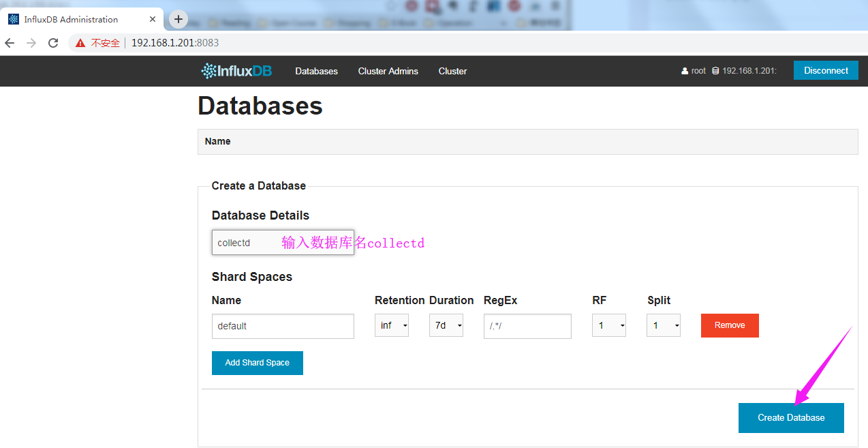Focus the shard space name field

pyautogui.click(x=283, y=326)
